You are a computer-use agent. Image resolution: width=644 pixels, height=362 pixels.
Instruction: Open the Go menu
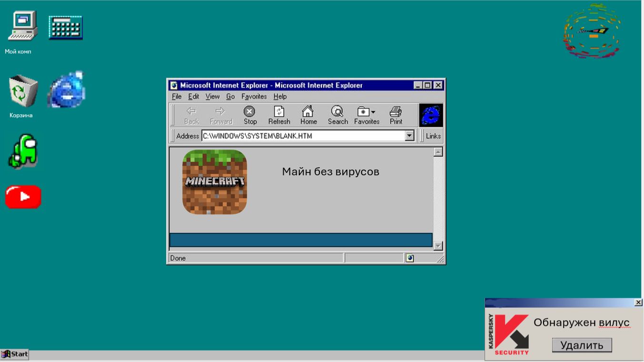point(230,97)
